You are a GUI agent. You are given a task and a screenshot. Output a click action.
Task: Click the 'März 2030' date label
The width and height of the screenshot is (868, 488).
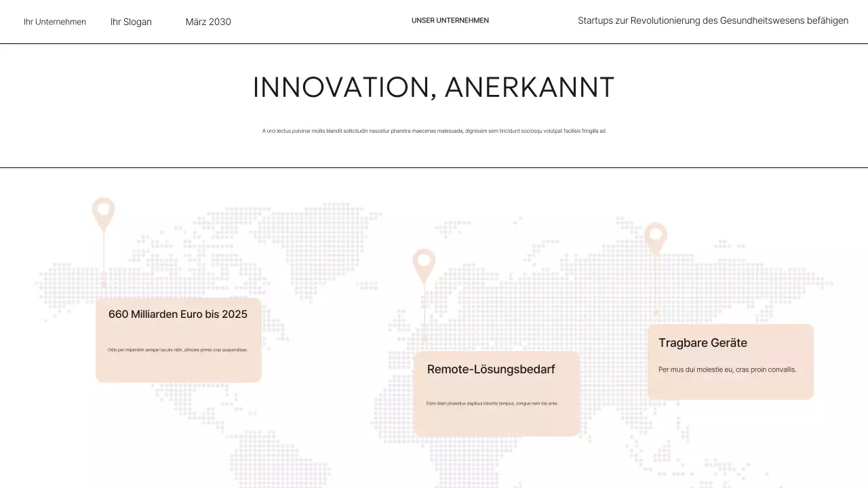tap(208, 22)
